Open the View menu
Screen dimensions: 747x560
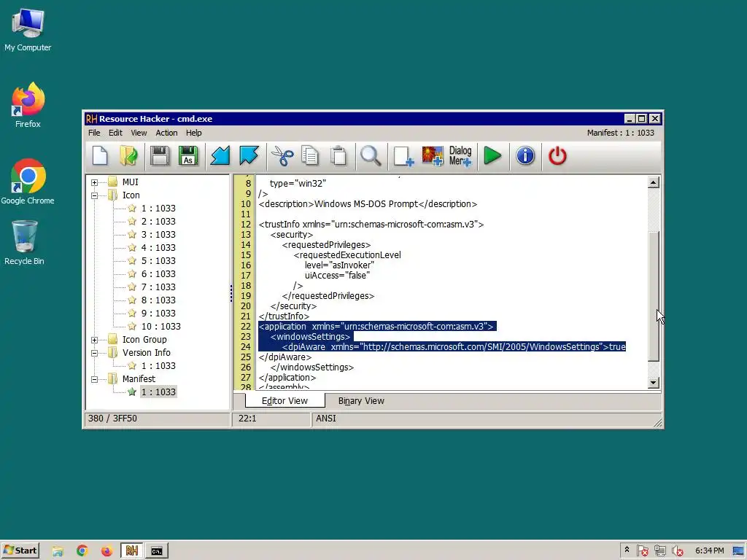[139, 133]
